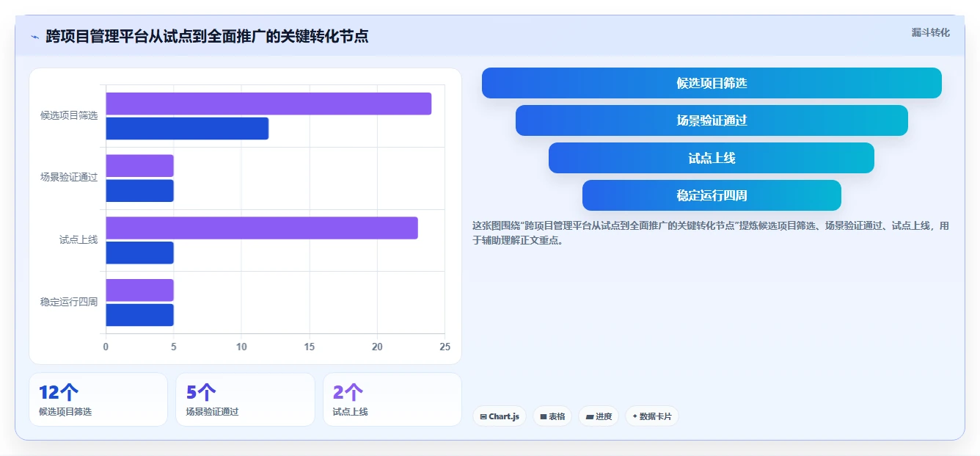Select the 候选项目筛选 funnel stage bar
Screen dimensions: 980x456
click(x=712, y=83)
